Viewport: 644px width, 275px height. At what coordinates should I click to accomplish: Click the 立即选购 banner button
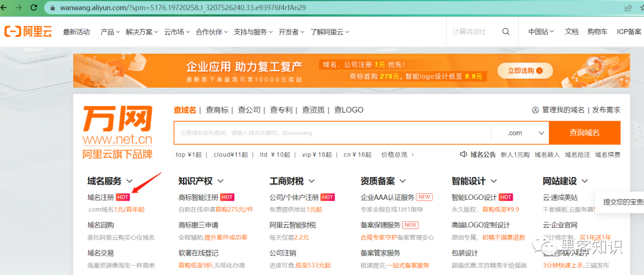click(525, 71)
